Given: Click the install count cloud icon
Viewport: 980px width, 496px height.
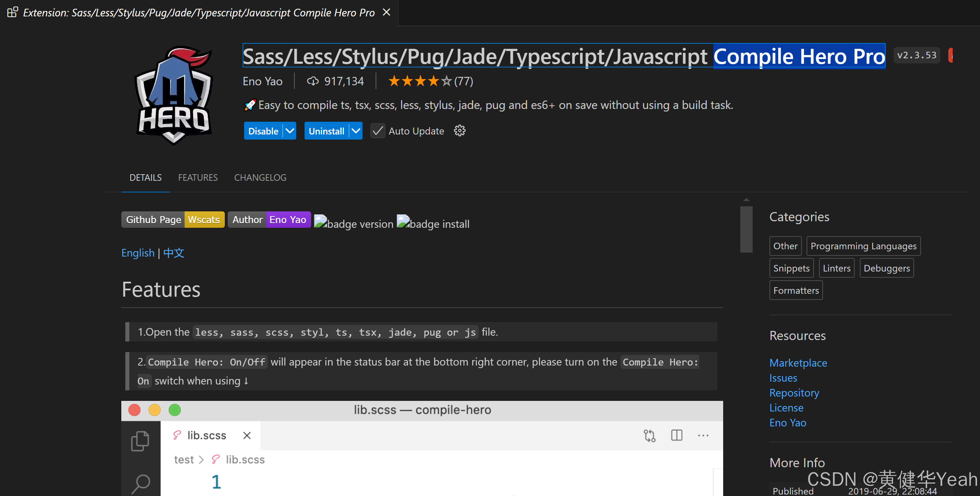Looking at the screenshot, I should (312, 81).
